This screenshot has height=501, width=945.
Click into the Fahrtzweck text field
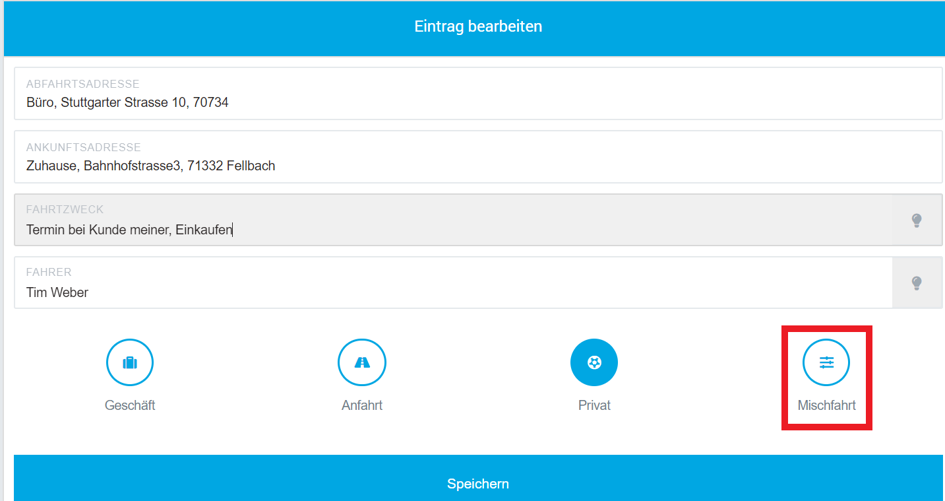tap(453, 219)
